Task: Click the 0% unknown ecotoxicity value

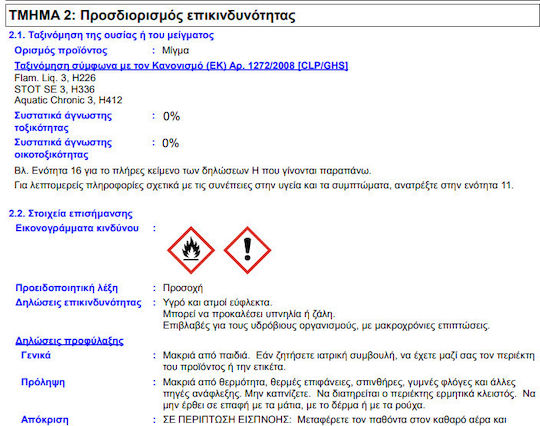Action: [x=170, y=143]
